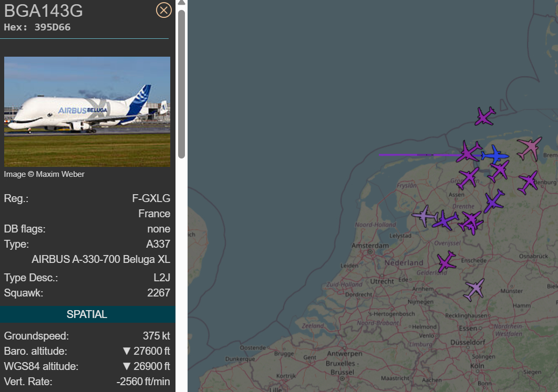558x392 pixels.
Task: Select the aircraft over the Groningen label
Action: click(468, 178)
